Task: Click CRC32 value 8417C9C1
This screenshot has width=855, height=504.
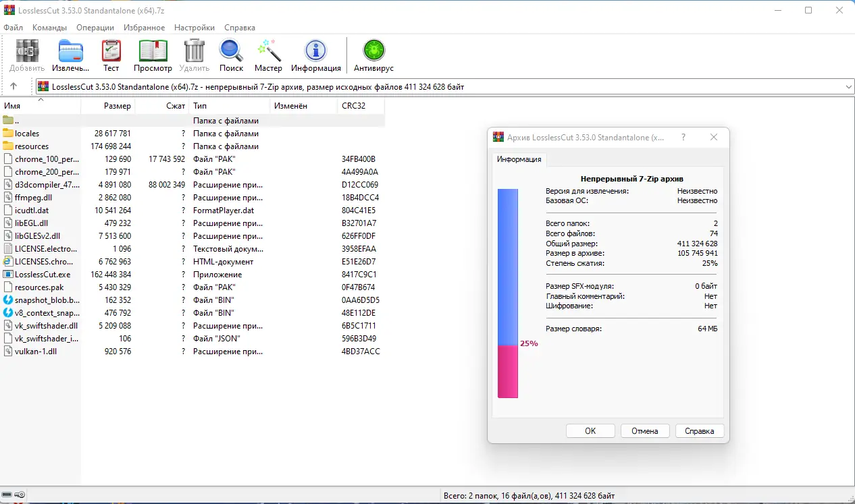Action: [359, 275]
